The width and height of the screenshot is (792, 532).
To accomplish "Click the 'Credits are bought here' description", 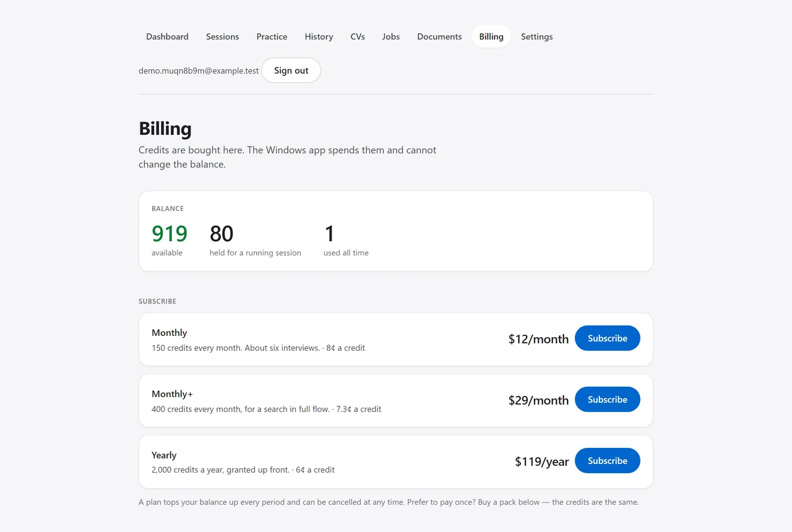I will 288,157.
